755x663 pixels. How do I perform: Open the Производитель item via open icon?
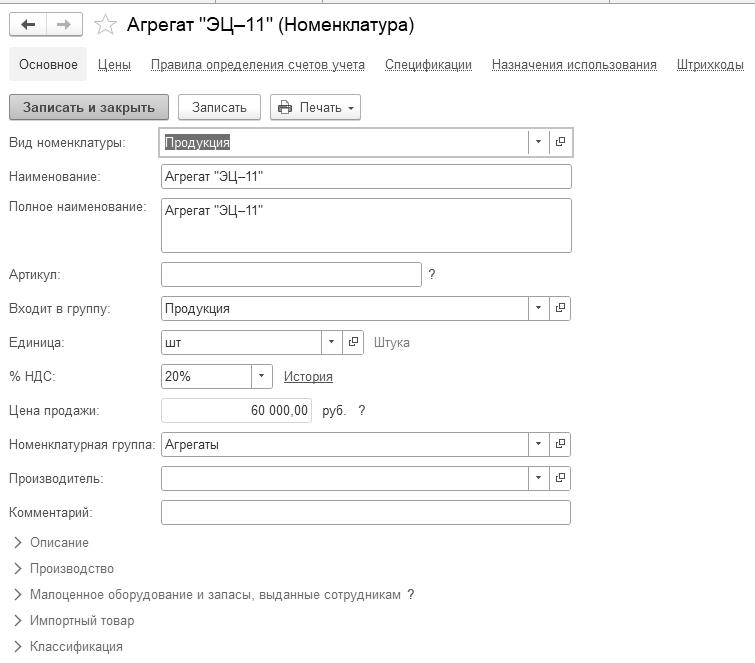click(560, 478)
